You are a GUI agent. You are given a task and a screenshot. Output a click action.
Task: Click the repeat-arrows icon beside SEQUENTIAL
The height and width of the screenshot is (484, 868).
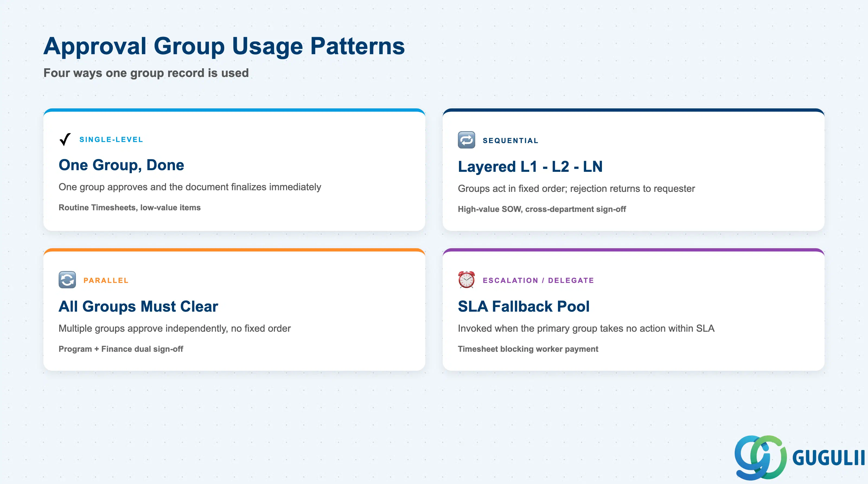point(466,140)
